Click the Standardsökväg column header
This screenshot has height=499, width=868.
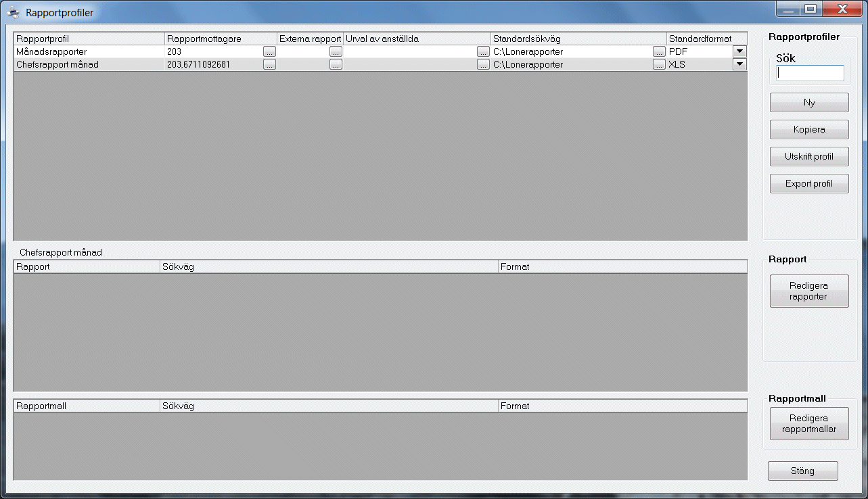579,39
